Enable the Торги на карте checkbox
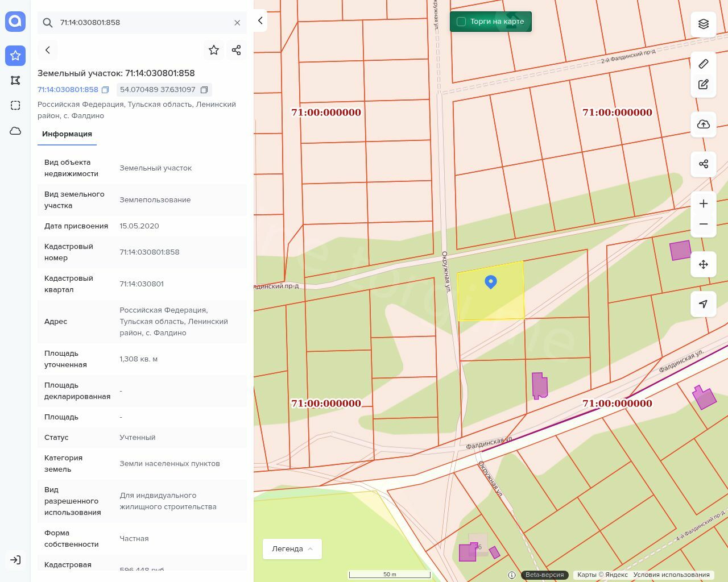The image size is (728, 582). tap(461, 22)
